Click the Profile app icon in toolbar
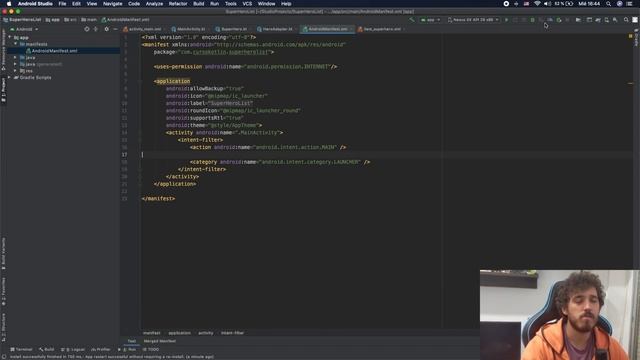 click(550, 20)
